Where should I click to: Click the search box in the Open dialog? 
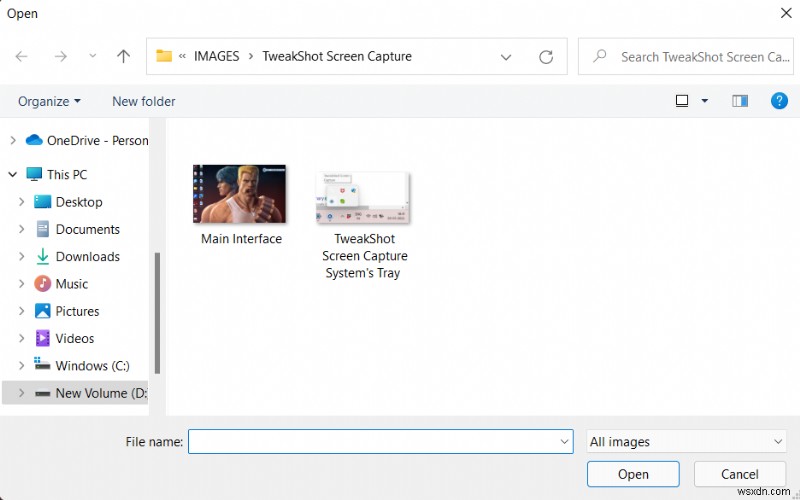686,56
